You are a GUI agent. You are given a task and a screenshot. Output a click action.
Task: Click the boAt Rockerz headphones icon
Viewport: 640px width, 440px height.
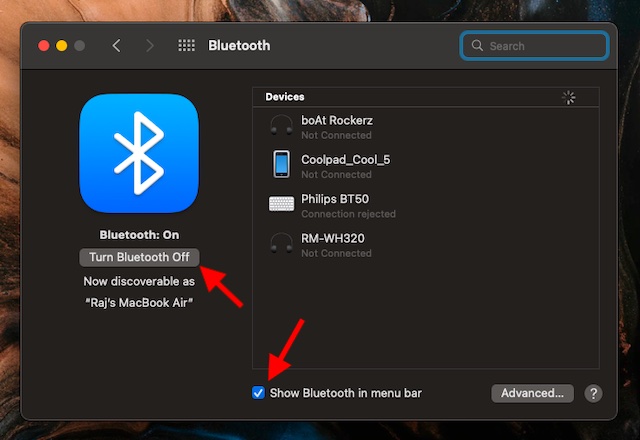[x=281, y=125]
